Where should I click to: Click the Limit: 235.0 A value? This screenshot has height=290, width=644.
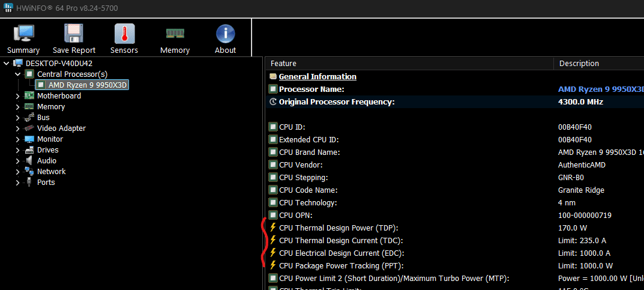tap(583, 240)
